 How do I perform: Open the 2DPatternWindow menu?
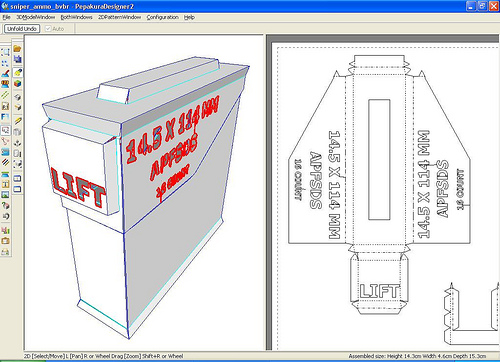(119, 17)
